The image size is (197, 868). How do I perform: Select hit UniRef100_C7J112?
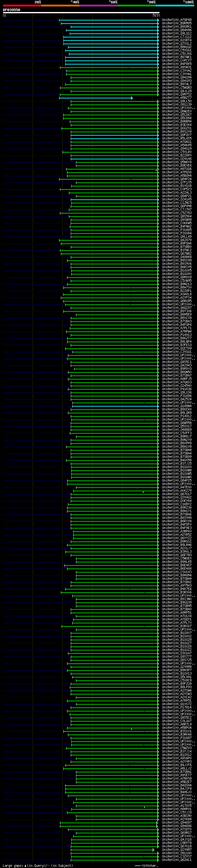(x=177, y=37)
